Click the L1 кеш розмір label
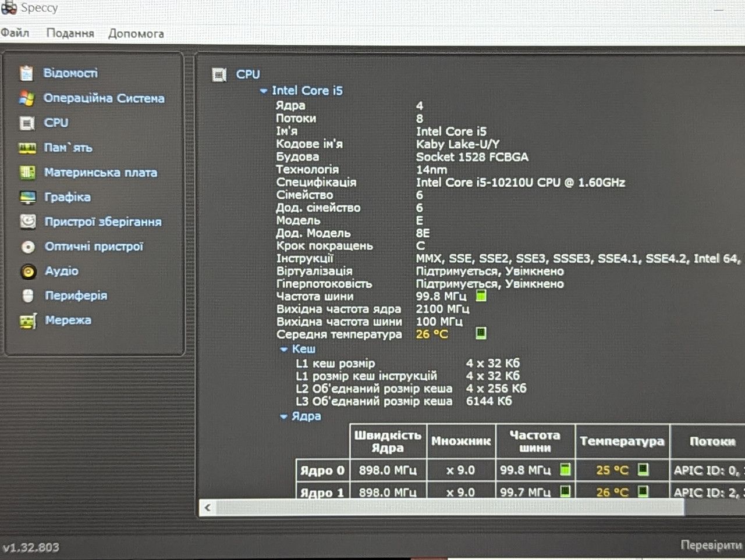The image size is (745, 560). click(335, 363)
